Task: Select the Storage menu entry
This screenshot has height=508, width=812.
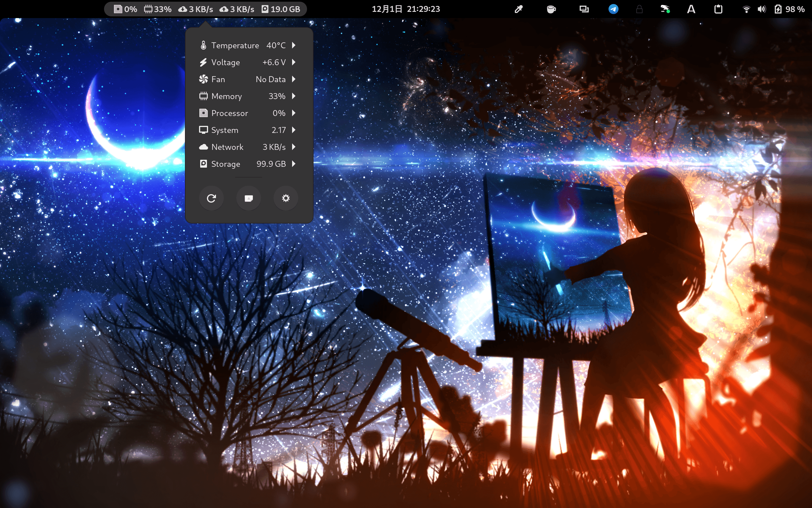Action: click(x=249, y=164)
